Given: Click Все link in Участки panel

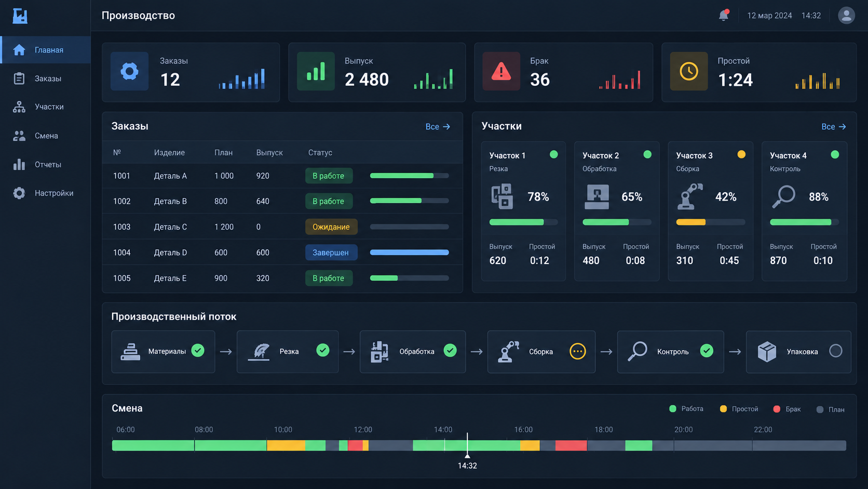Looking at the screenshot, I should (x=834, y=127).
